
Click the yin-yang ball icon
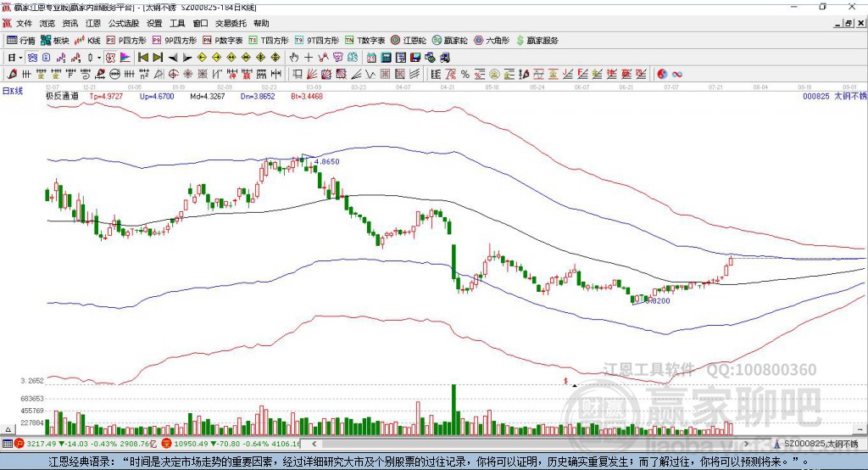coord(662,75)
